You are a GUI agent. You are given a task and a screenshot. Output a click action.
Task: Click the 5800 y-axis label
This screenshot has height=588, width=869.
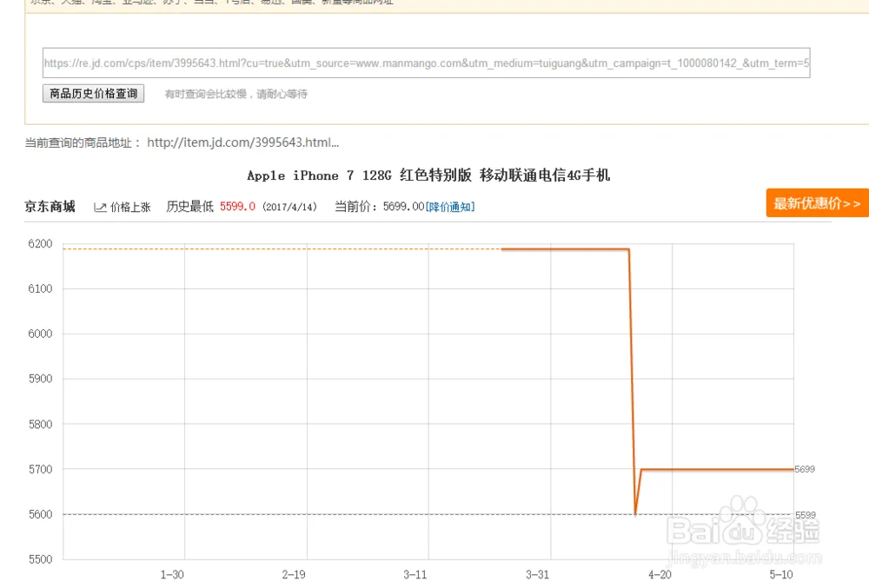(x=40, y=424)
